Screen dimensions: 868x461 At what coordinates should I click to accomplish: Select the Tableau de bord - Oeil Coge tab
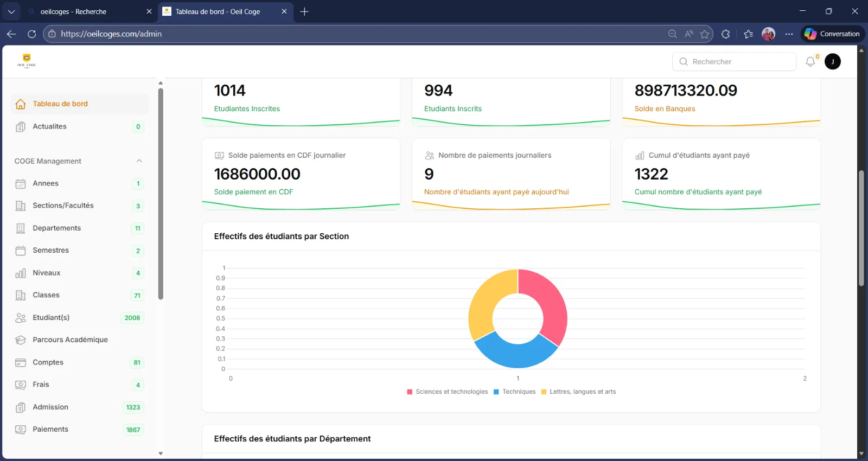coord(225,11)
